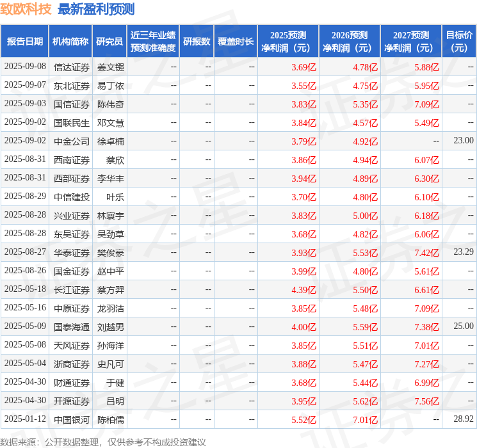The image size is (477, 448).
Task: Select the 2026预测净利润 column header
Action: (x=350, y=42)
